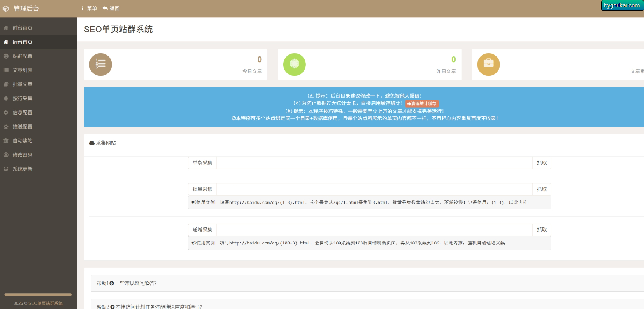Click the 自动建站 building icon in sidebar
The height and width of the screenshot is (309, 644).
tap(6, 141)
